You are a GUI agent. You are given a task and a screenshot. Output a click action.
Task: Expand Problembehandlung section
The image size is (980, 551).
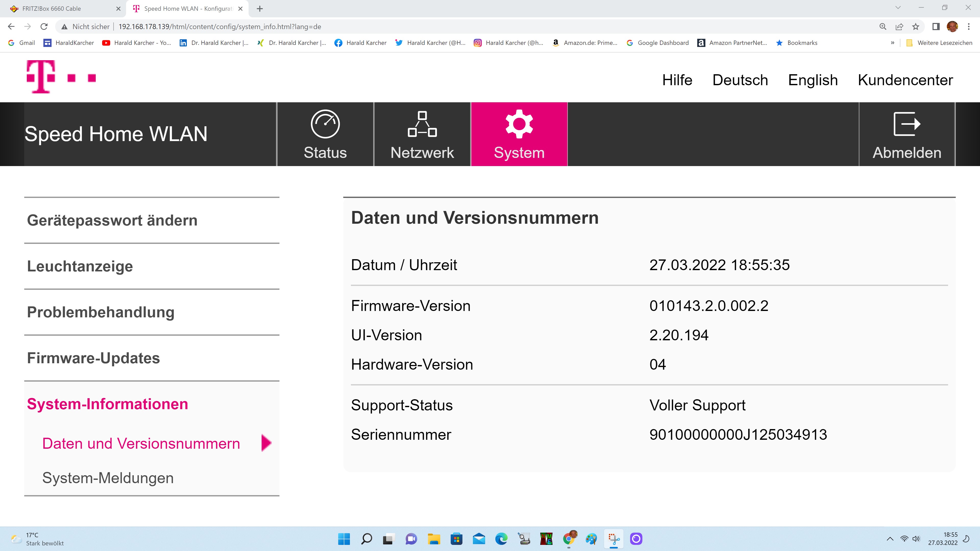point(101,312)
